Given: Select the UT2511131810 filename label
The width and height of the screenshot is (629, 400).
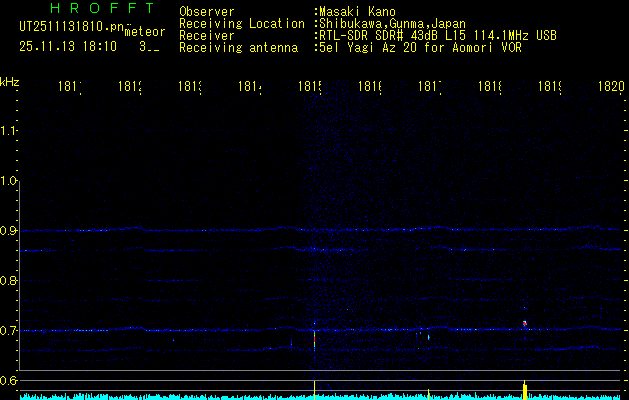Looking at the screenshot, I should (x=67, y=27).
